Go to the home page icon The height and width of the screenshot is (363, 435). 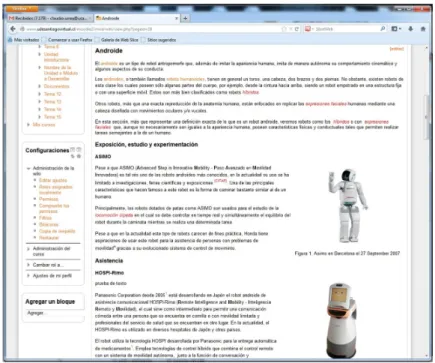coord(423,29)
